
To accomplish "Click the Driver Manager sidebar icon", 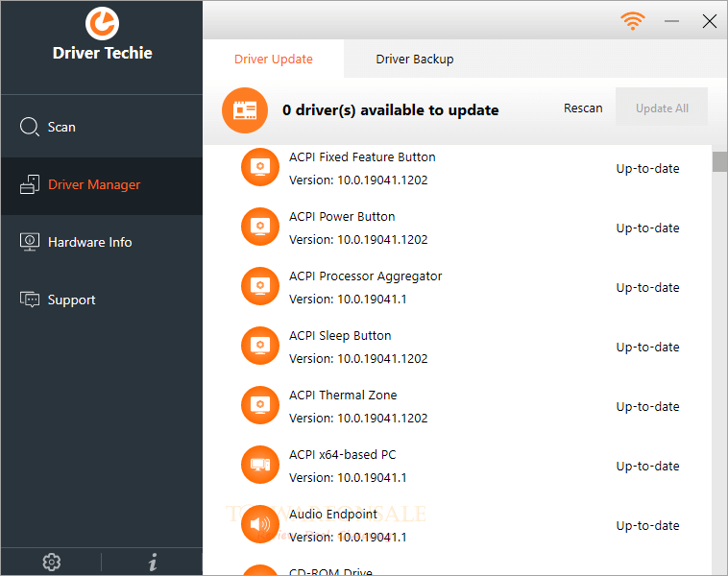I will 29,184.
